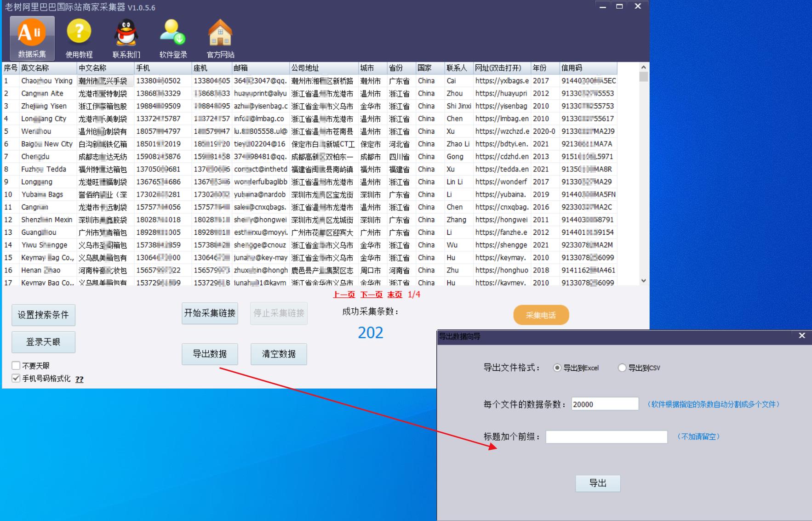This screenshot has width=812, height=521.
Task: Click the 中文名称 column header
Action: point(105,68)
